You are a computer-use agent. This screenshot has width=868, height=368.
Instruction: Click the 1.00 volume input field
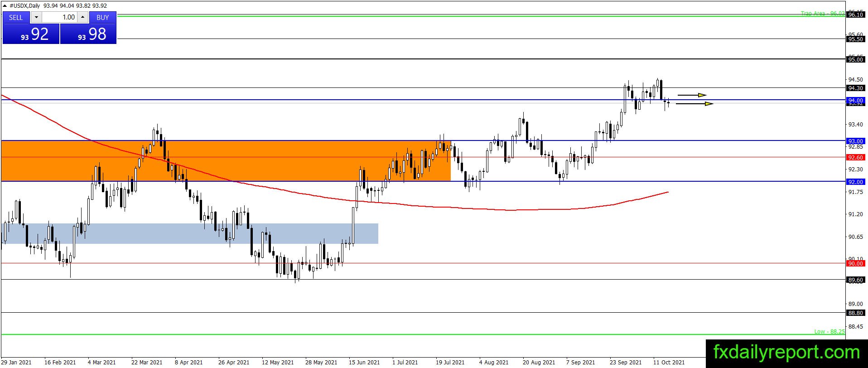60,17
